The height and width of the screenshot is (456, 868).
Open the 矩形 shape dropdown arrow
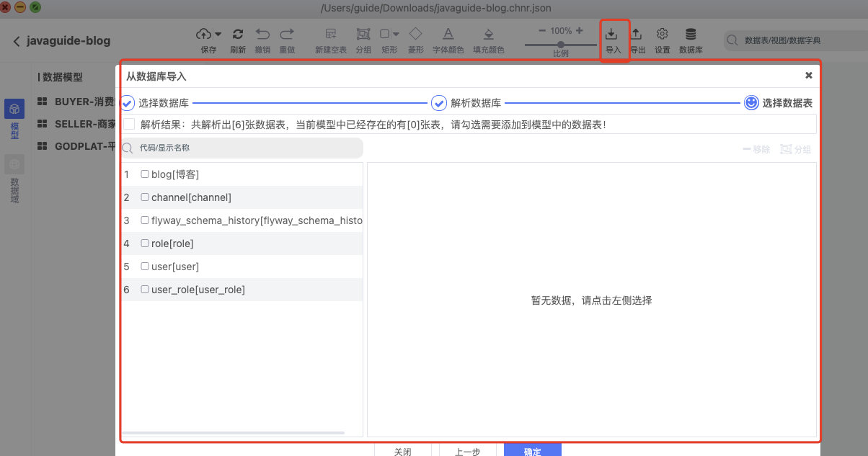396,34
